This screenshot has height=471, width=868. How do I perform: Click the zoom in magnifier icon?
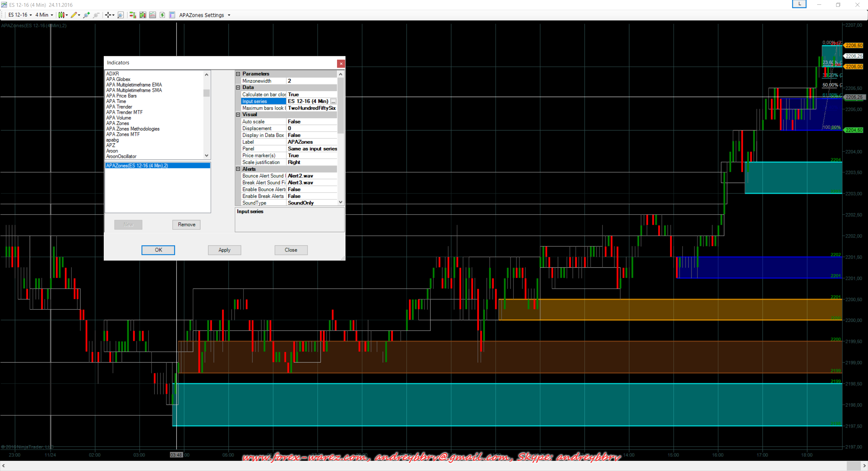[x=86, y=15]
